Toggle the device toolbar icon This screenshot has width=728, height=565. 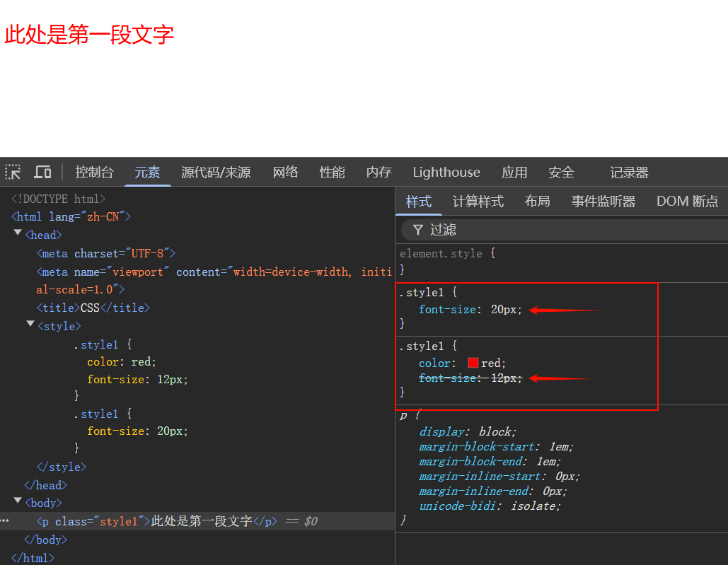click(x=42, y=172)
